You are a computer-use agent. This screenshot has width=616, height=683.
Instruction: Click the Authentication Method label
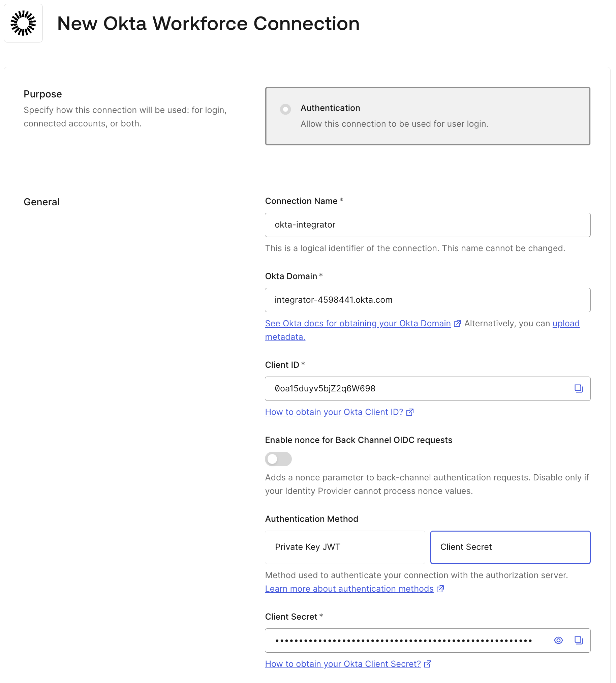(311, 519)
